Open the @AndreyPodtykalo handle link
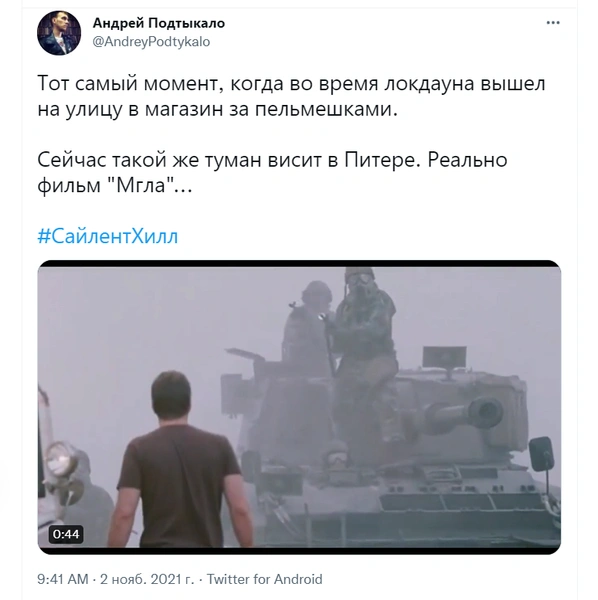This screenshot has height=600, width=598. click(151, 41)
